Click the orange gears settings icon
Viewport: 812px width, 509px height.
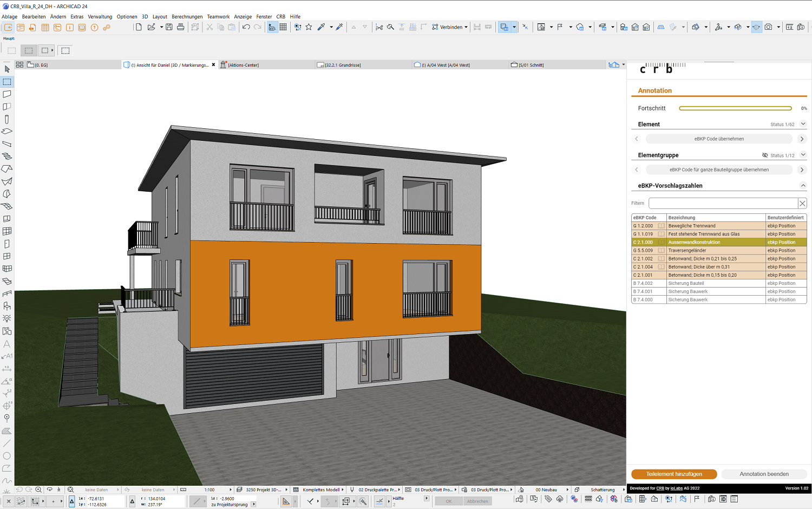coord(107,28)
